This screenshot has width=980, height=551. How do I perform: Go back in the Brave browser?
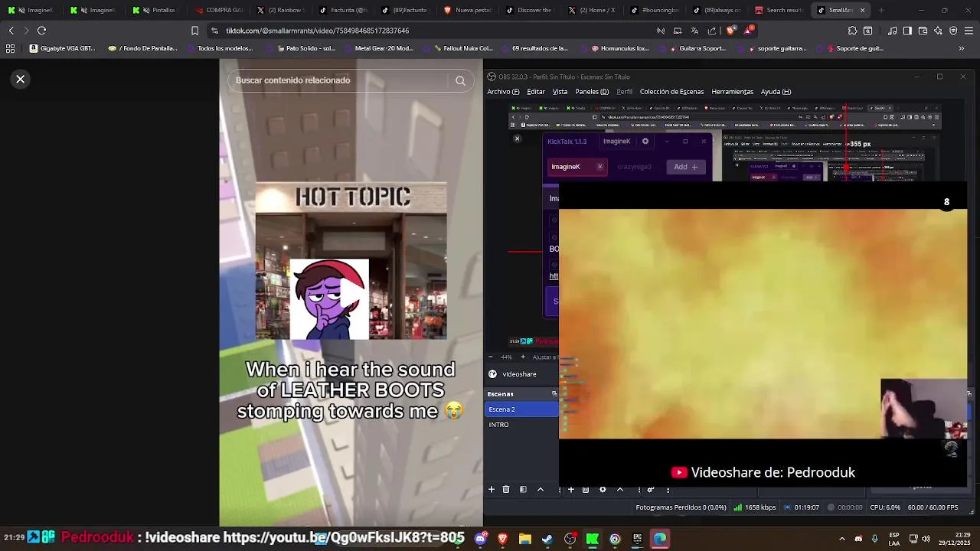tap(11, 31)
